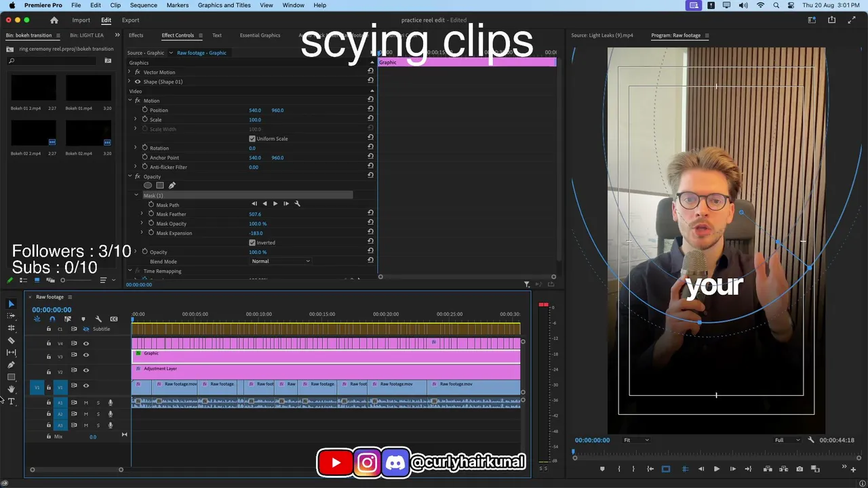This screenshot has height=488, width=868.
Task: Open Markers menu
Action: coord(178,5)
